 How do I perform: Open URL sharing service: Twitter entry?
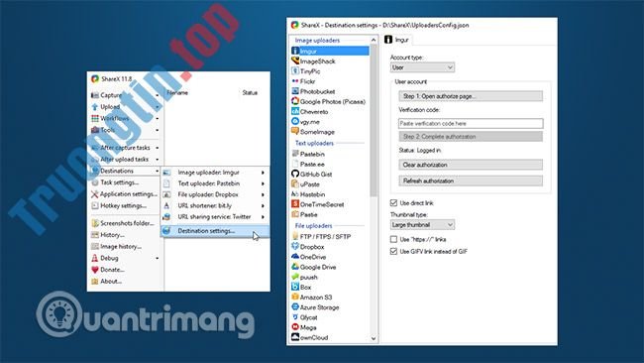(x=215, y=216)
